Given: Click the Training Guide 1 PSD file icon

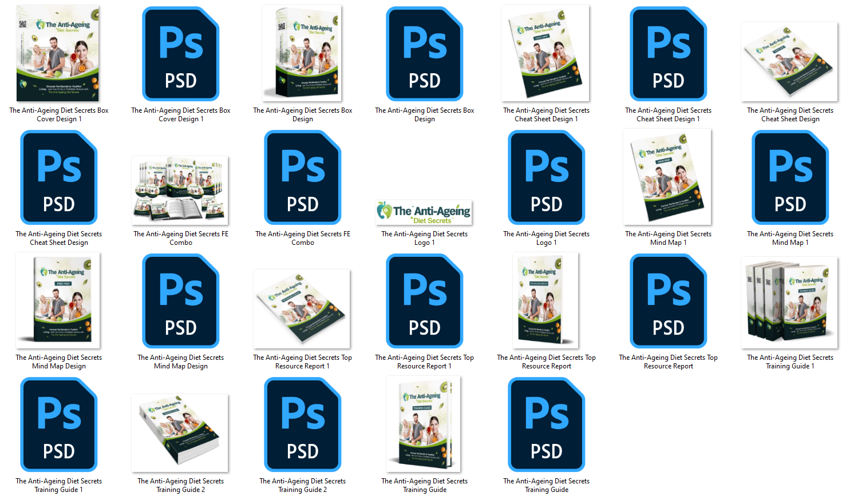Looking at the screenshot, I should (x=59, y=424).
